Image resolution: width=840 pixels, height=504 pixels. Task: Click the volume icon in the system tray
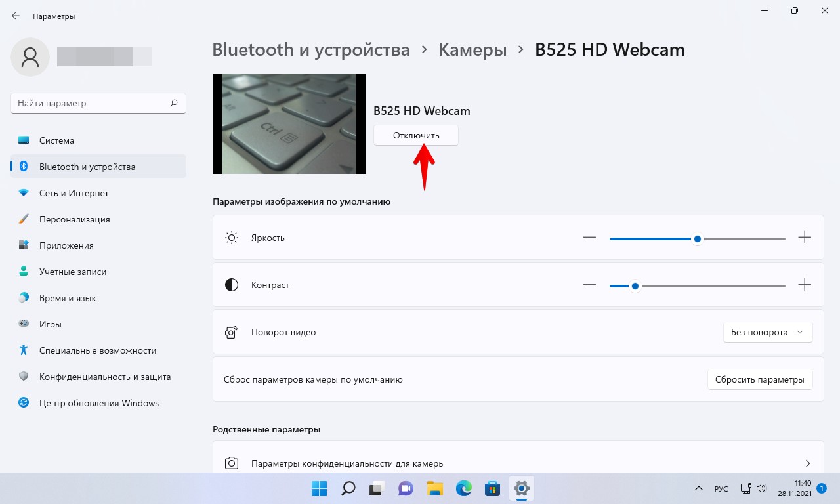(761, 488)
